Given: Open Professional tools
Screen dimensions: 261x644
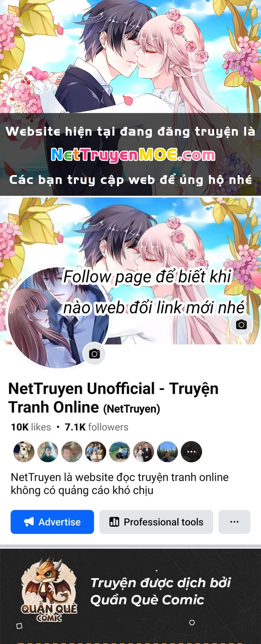Looking at the screenshot, I should (156, 522).
